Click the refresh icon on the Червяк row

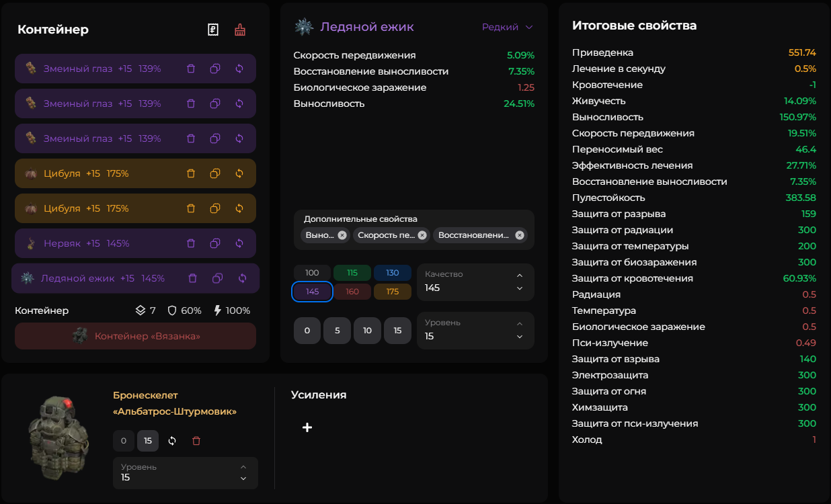click(239, 243)
